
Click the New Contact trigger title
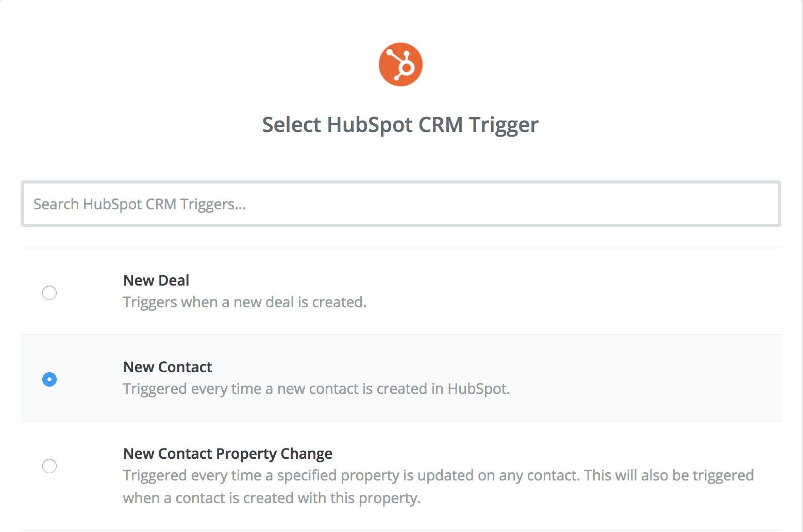click(x=168, y=367)
